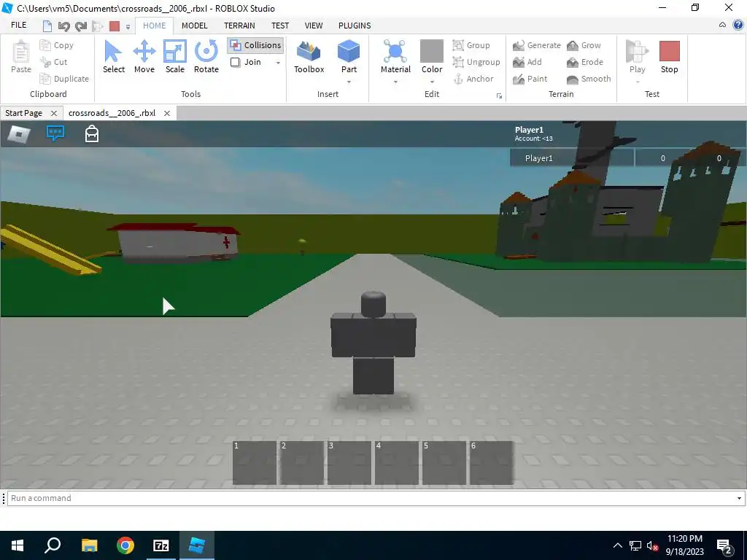Close the Start Page tab
Viewport: 747px width, 560px height.
(54, 113)
